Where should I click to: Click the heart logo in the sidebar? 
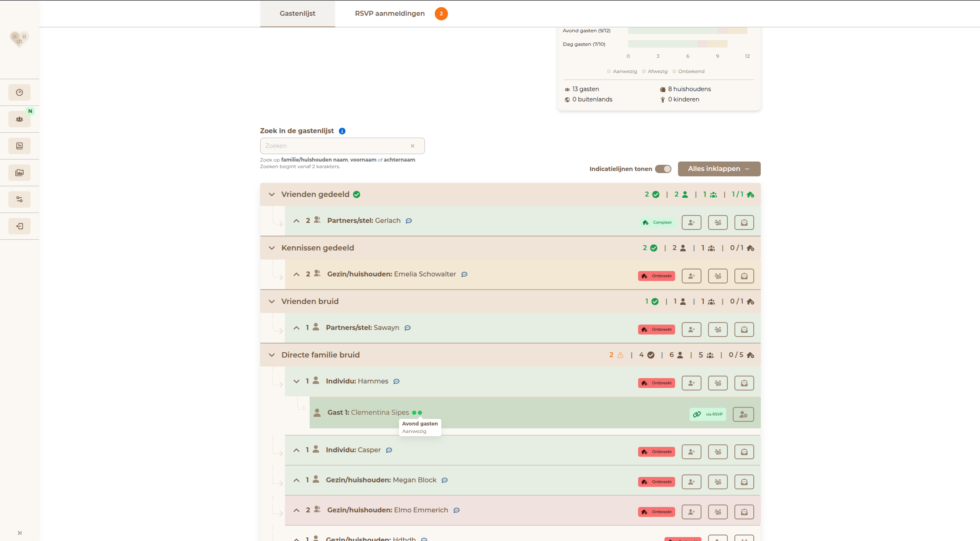pos(19,39)
